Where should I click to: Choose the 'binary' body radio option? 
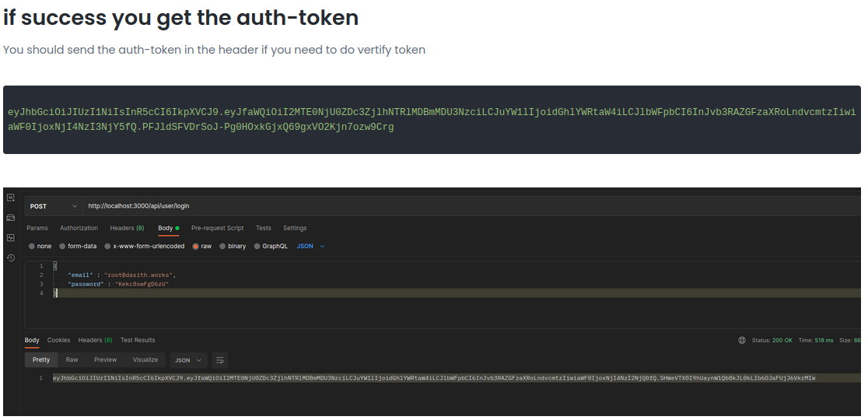pyautogui.click(x=222, y=247)
